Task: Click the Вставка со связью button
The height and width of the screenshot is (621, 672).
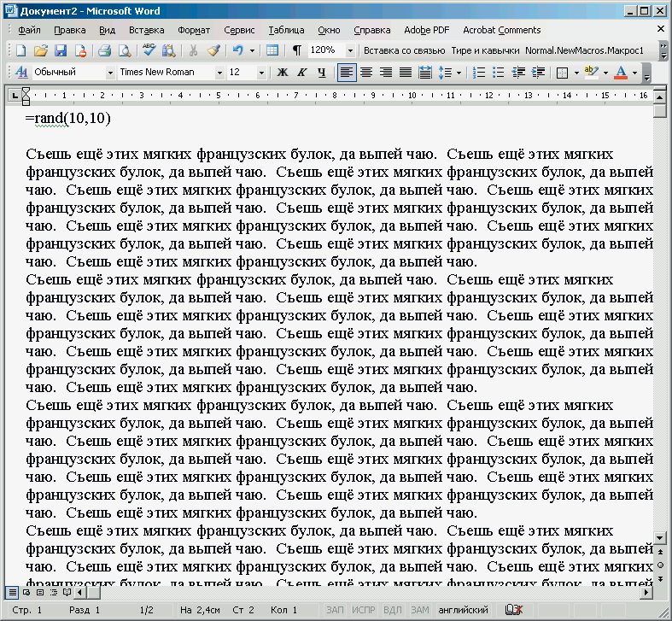Action: (x=404, y=50)
